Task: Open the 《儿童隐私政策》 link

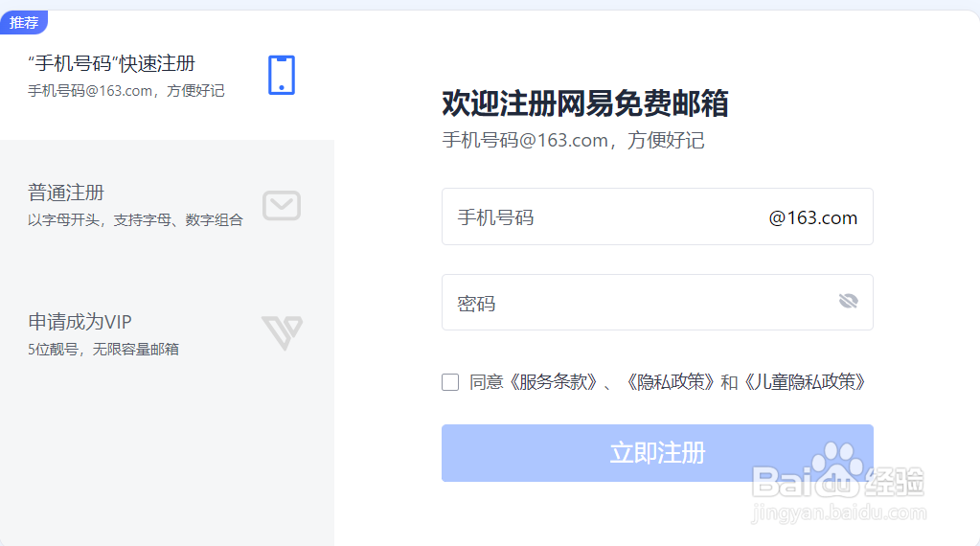Action: tap(805, 381)
